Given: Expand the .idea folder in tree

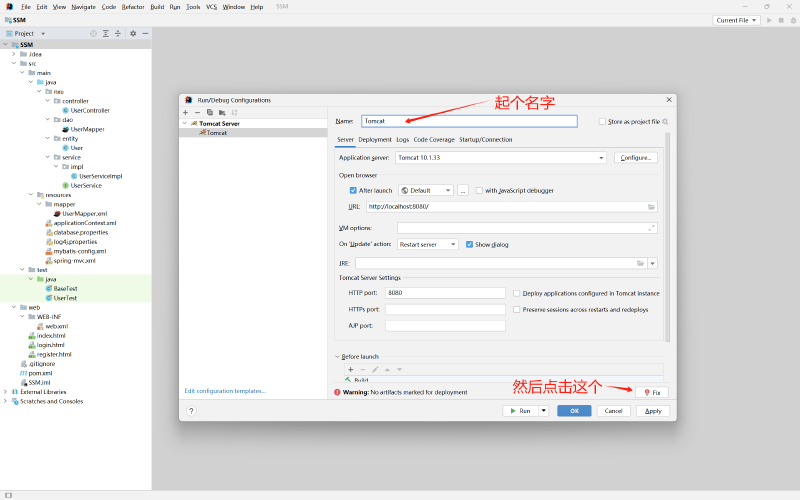Looking at the screenshot, I should (14, 54).
